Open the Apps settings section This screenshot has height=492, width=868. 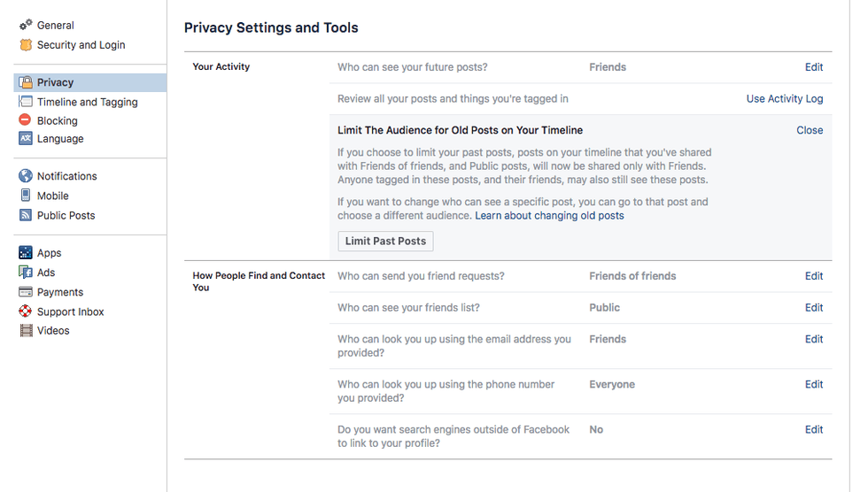(49, 253)
